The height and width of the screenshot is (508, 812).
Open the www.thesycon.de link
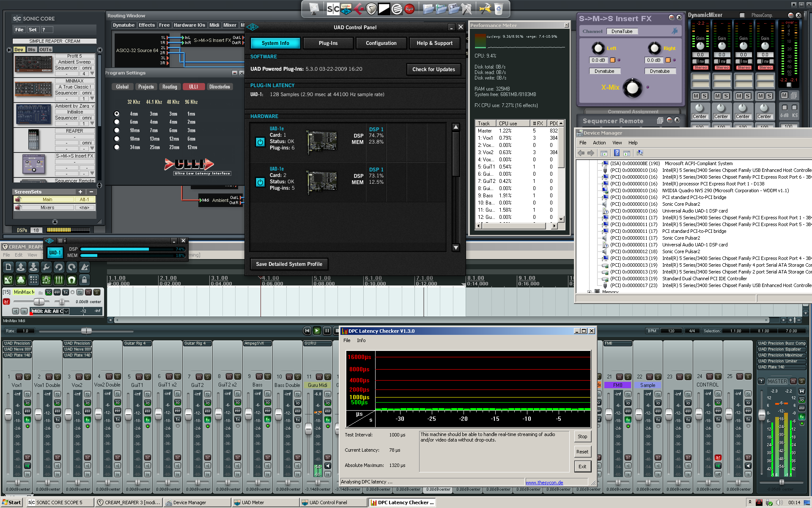[x=544, y=483]
